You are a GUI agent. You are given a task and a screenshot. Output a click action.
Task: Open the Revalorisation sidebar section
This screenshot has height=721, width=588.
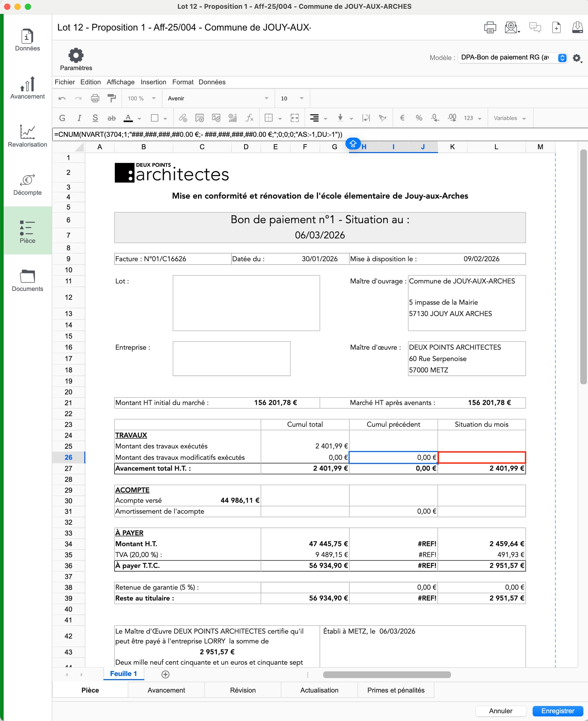click(27, 136)
